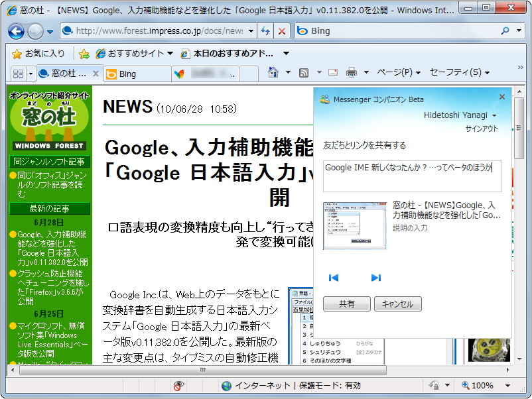
Task: Click the サインアウト link
Action: 482,127
